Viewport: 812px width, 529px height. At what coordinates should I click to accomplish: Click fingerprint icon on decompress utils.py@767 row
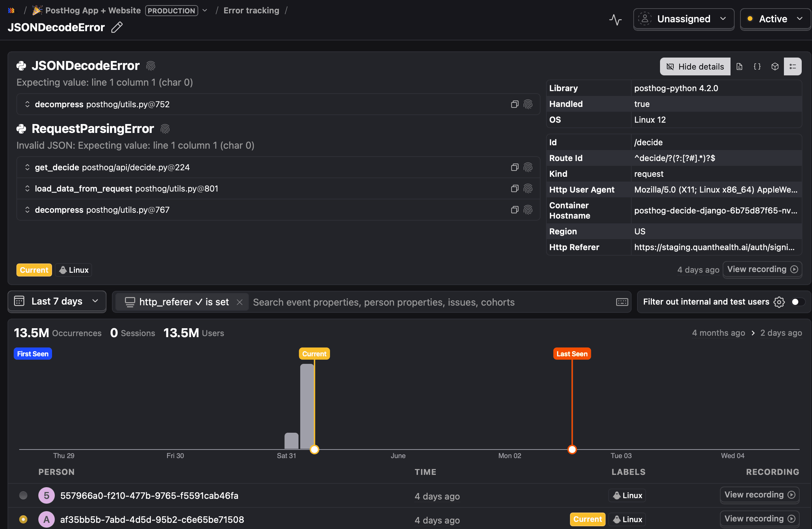tap(528, 210)
